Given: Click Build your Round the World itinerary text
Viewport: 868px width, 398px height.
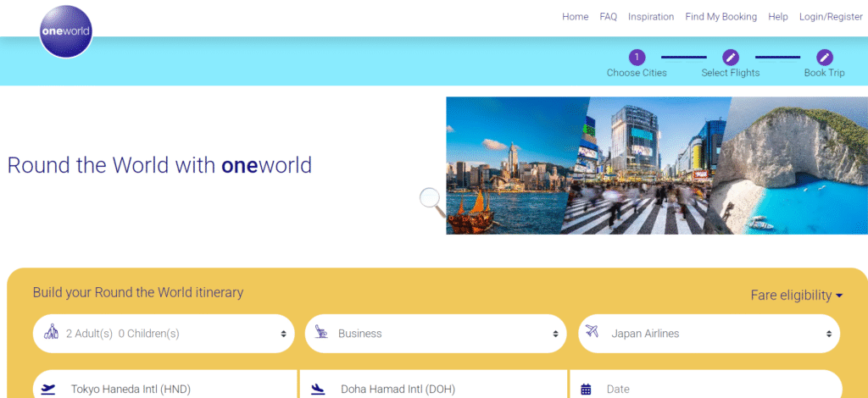Looking at the screenshot, I should coord(138,292).
